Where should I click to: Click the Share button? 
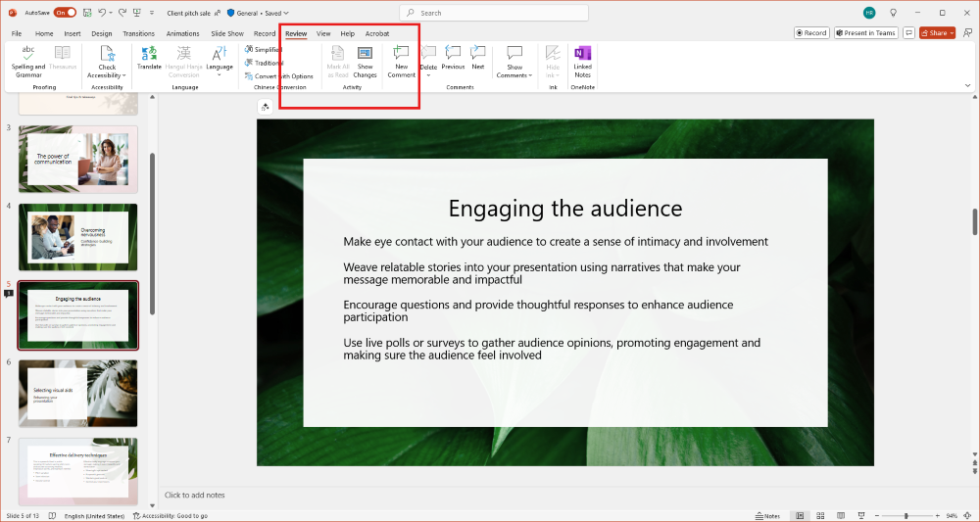click(937, 33)
